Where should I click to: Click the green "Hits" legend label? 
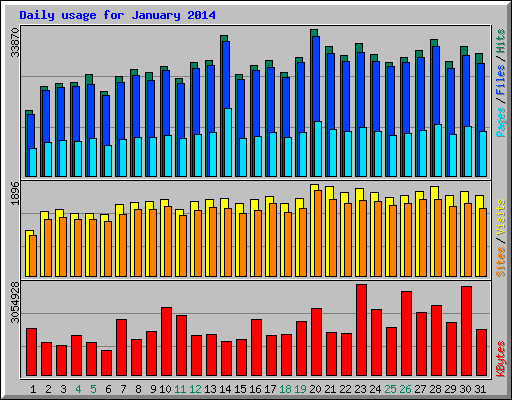point(501,41)
